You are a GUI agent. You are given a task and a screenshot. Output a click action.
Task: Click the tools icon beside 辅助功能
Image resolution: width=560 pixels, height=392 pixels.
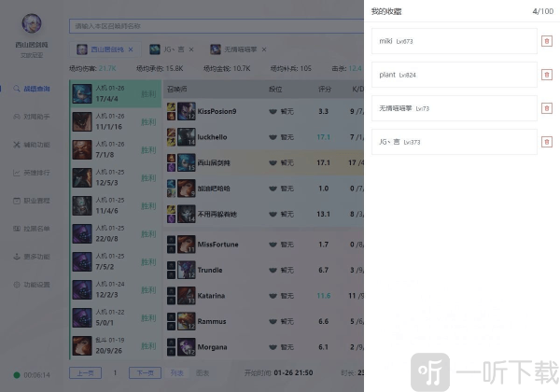coord(17,145)
